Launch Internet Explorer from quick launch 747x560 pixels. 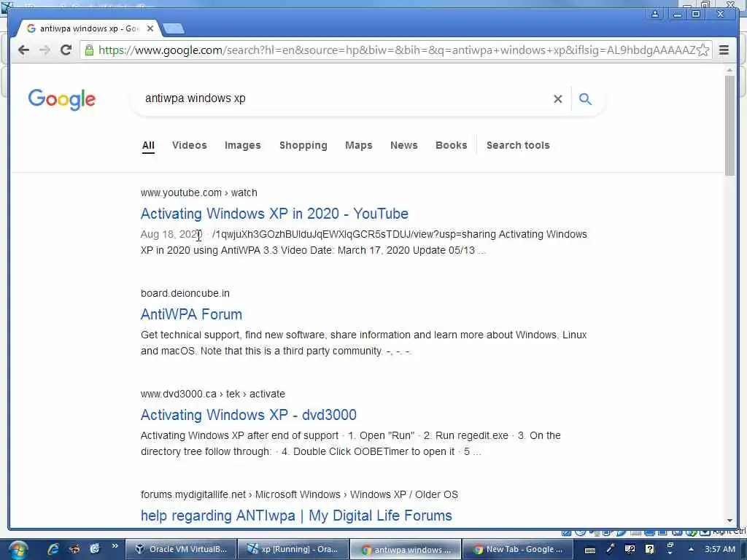coord(53,549)
